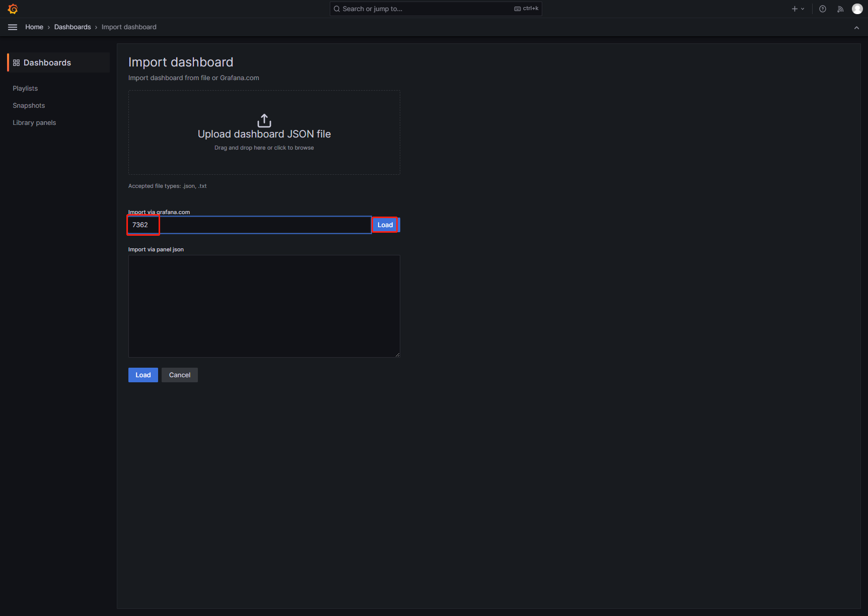868x616 pixels.
Task: Click the Grafana logo icon
Action: pyautogui.click(x=13, y=9)
